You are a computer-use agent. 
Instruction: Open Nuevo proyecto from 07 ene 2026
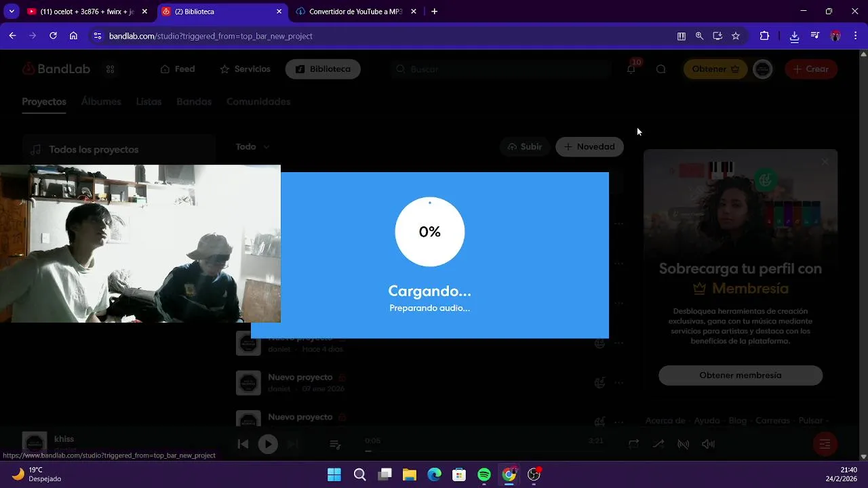(x=300, y=378)
